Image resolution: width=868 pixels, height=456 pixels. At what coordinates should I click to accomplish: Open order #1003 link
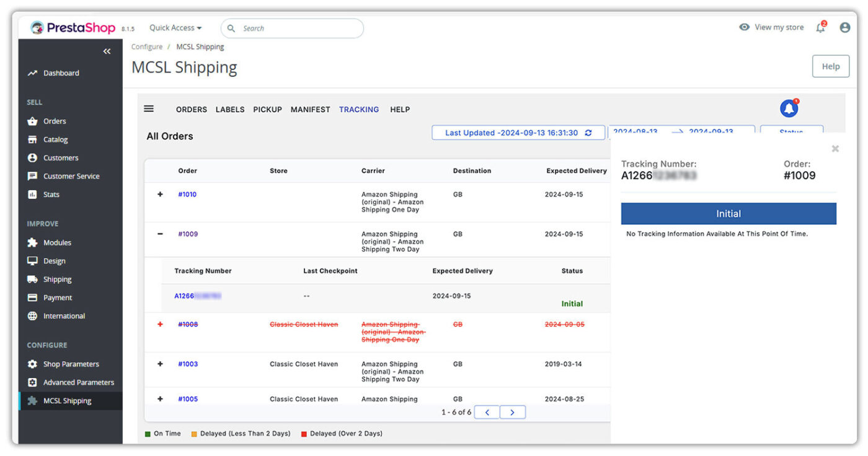[188, 364]
